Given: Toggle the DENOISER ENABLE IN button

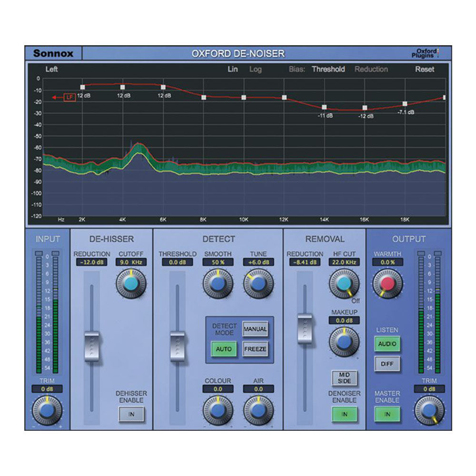Looking at the screenshot, I should 344,415.
